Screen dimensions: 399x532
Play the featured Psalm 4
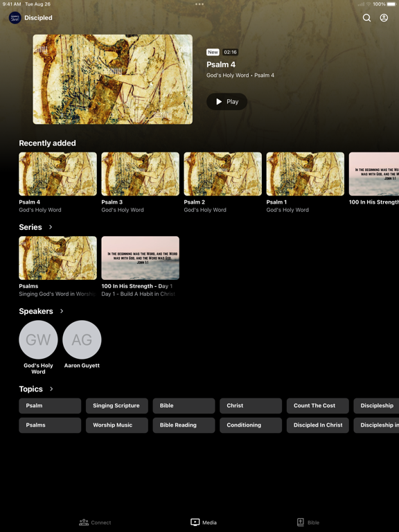click(227, 101)
